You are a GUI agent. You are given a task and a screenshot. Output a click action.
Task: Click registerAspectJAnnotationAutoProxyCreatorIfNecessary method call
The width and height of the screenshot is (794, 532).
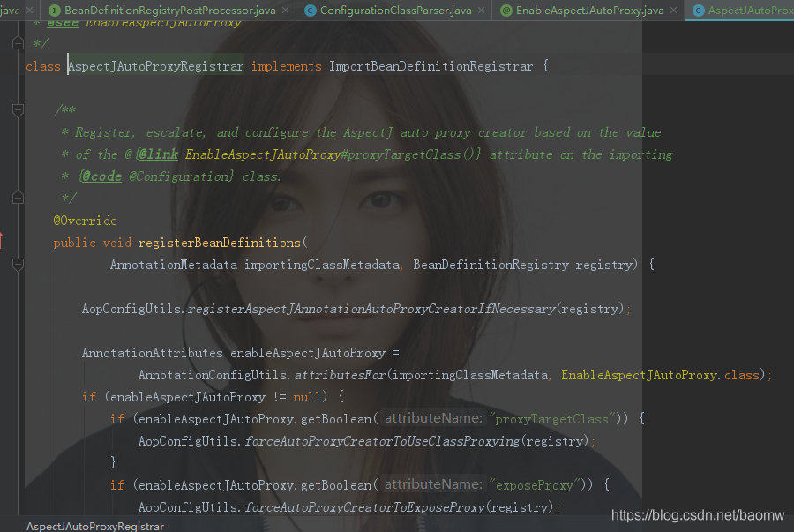371,309
